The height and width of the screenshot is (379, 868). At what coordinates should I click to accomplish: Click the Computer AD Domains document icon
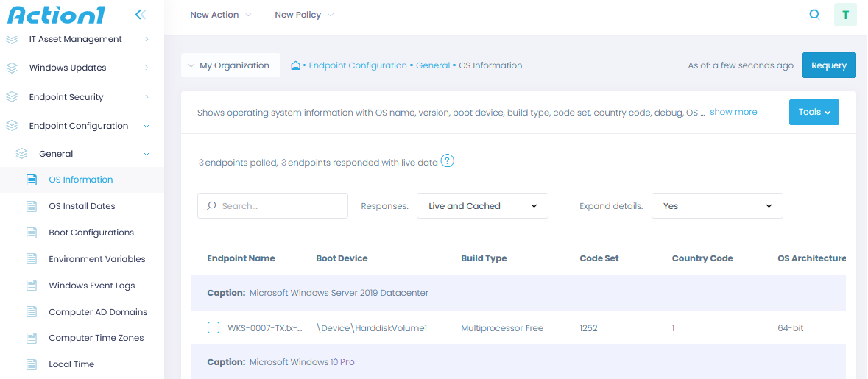[32, 312]
